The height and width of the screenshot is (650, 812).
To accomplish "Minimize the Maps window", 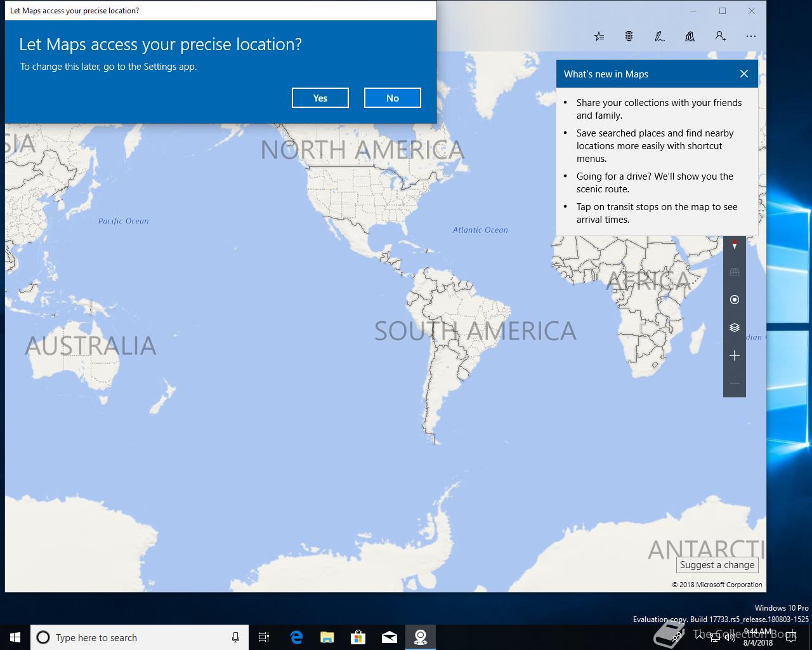I will 693,11.
